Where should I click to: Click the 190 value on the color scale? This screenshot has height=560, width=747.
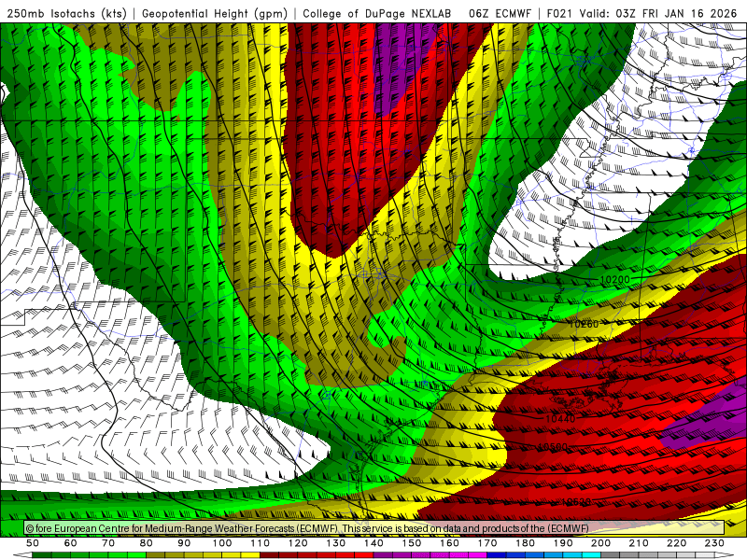tap(563, 543)
